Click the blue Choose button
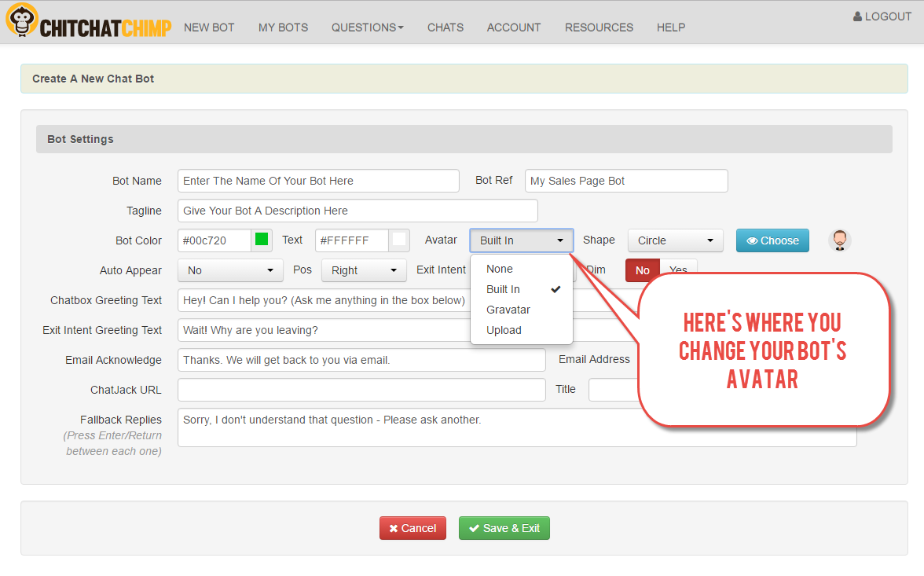 tap(772, 240)
